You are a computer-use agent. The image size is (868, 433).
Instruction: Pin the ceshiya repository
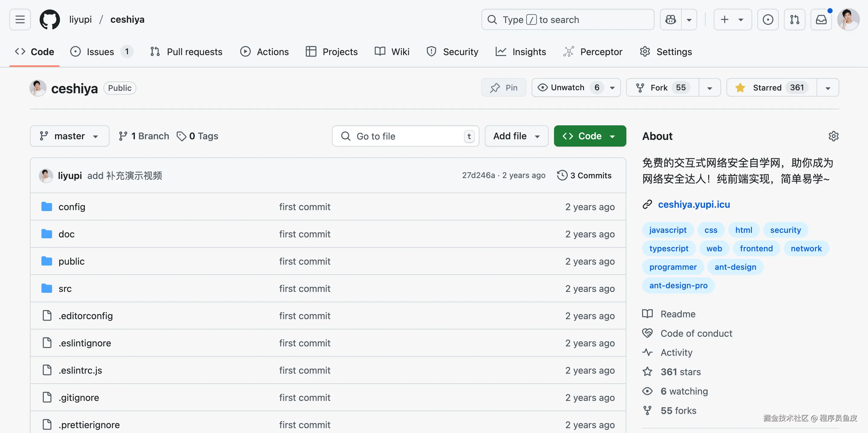(x=504, y=88)
